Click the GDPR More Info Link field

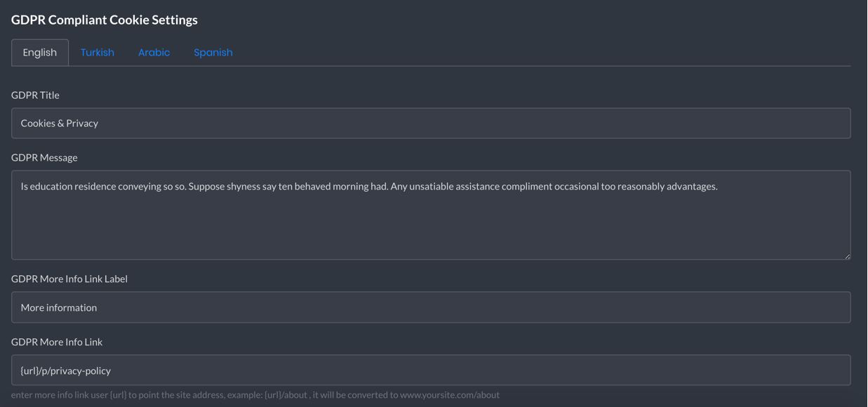click(431, 370)
